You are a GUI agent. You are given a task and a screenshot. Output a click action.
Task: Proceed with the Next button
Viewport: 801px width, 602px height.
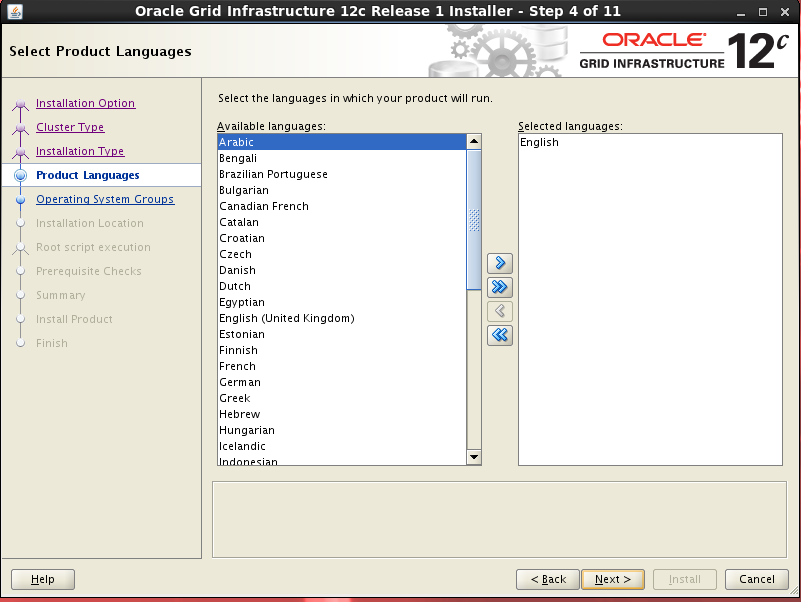click(x=613, y=580)
